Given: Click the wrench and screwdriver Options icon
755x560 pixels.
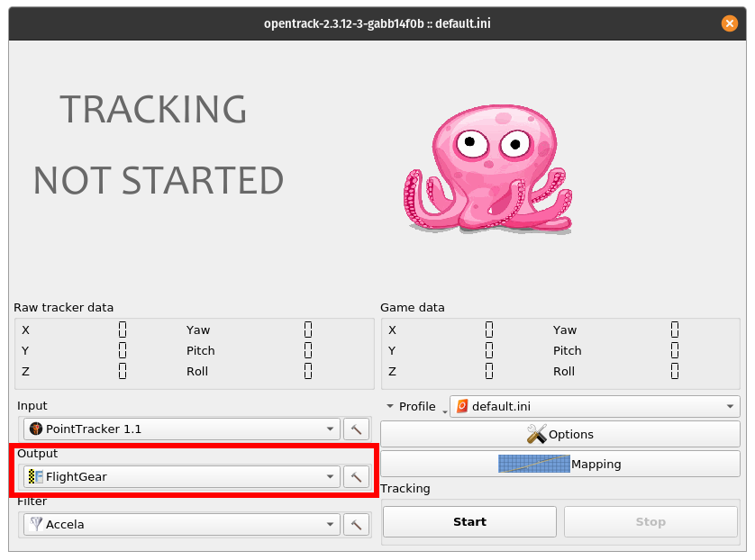Looking at the screenshot, I should 536,434.
